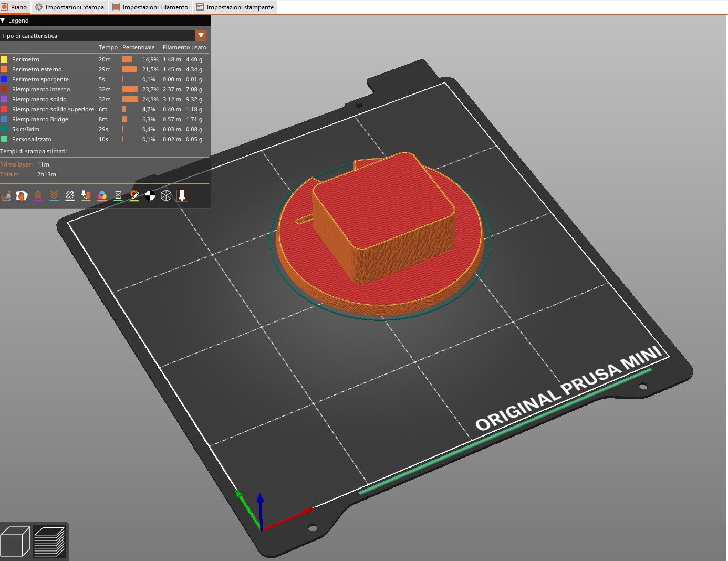Toggle color changes circles icon
Screen dimensions: 728x561
coord(102,196)
